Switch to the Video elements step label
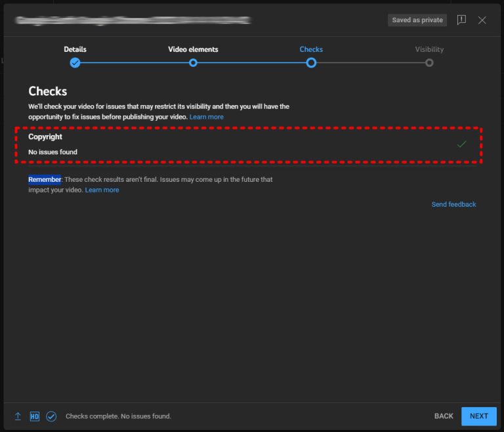This screenshot has height=432, width=504. [193, 49]
